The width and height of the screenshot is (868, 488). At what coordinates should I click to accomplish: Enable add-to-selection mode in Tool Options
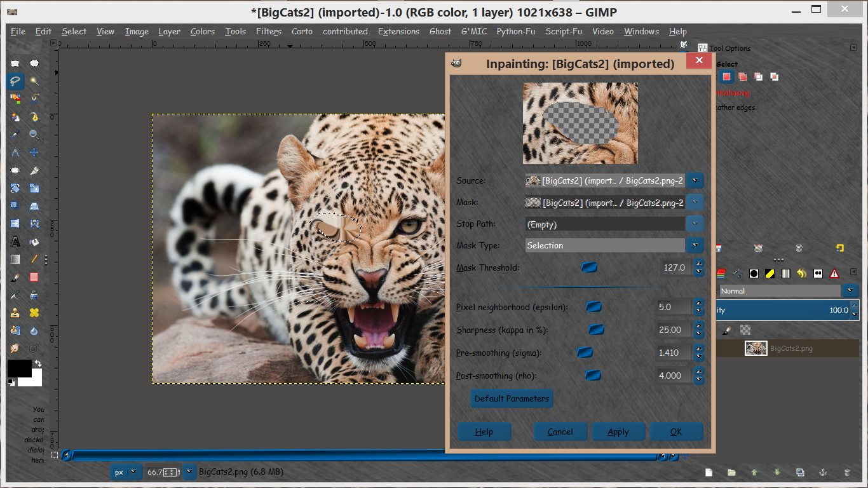pos(742,76)
